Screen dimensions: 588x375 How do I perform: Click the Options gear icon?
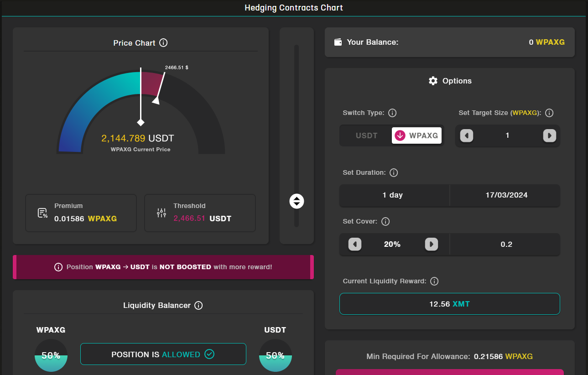pyautogui.click(x=433, y=81)
